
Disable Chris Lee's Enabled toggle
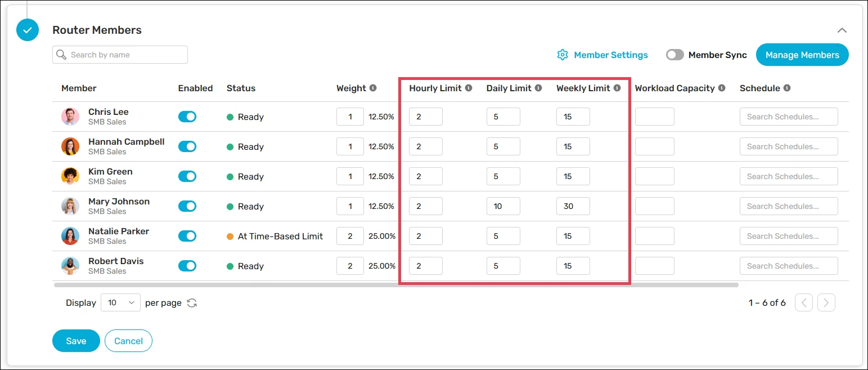(187, 117)
